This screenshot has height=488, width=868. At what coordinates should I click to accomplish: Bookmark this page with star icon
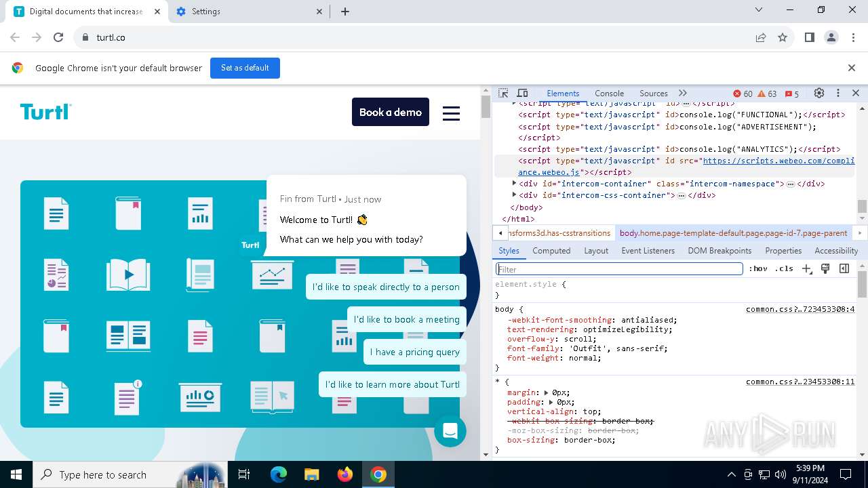pos(783,37)
